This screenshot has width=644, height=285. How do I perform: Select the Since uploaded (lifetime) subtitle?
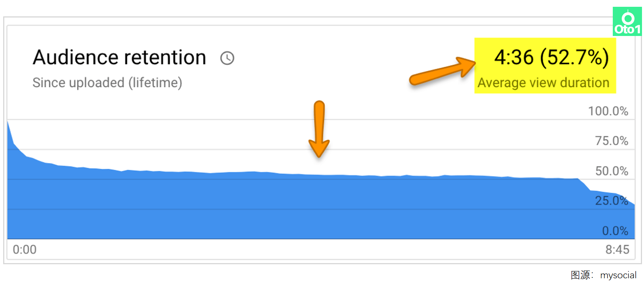[107, 83]
